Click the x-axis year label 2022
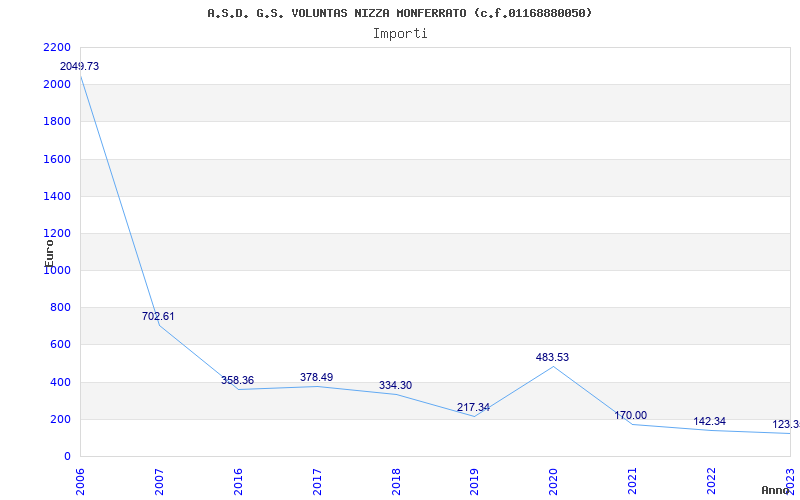 point(711,482)
